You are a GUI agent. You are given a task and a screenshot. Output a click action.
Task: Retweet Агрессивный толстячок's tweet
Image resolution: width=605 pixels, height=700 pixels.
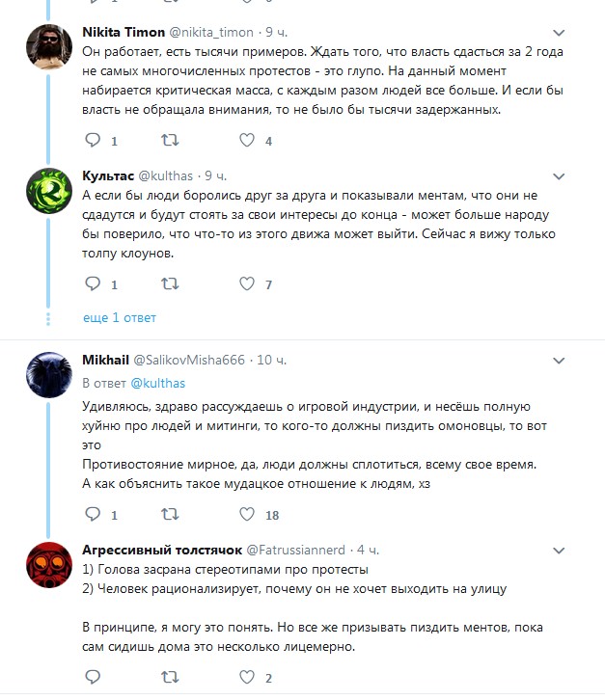pyautogui.click(x=169, y=677)
